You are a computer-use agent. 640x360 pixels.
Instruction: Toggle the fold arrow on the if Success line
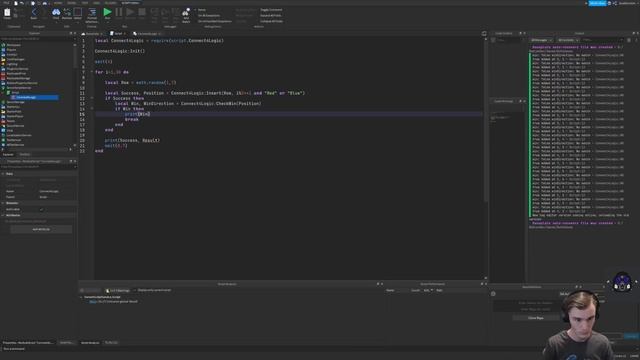92,98
